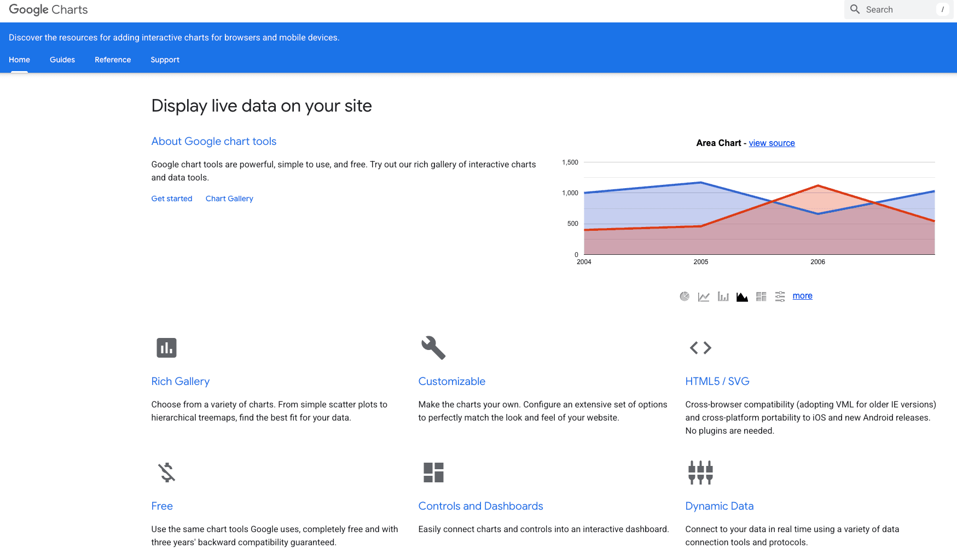Open the Support tab
This screenshot has height=560, width=957.
(165, 60)
